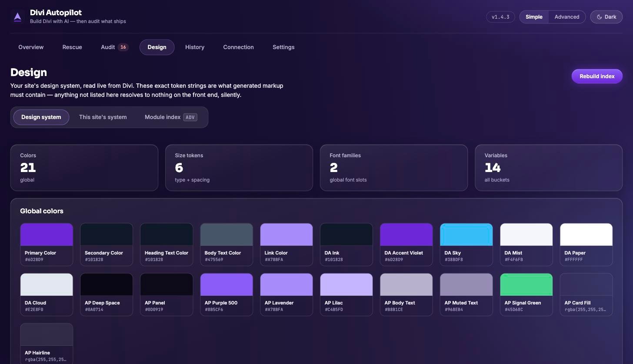633x364 pixels.
Task: Select the DA Cloud swatch
Action: (47, 295)
